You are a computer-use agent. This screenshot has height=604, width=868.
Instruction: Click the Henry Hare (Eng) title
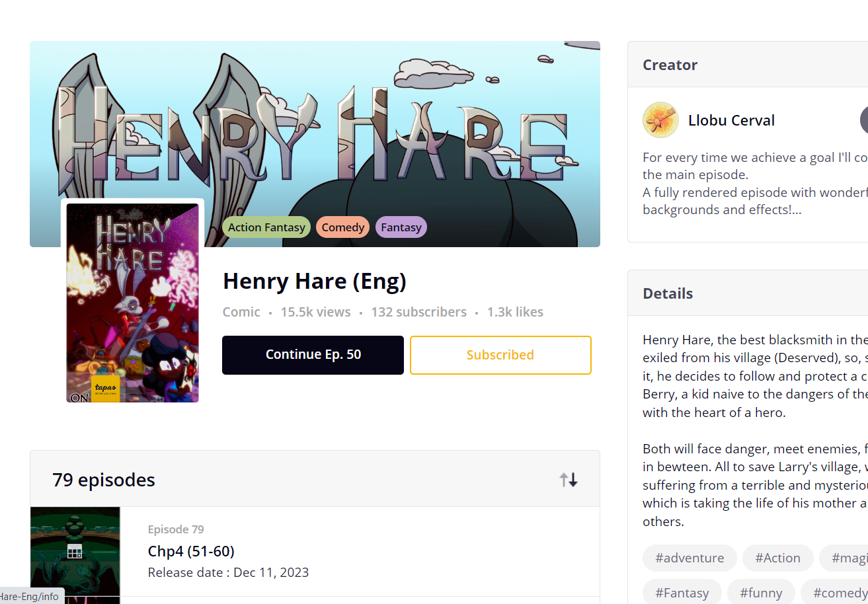point(314,282)
